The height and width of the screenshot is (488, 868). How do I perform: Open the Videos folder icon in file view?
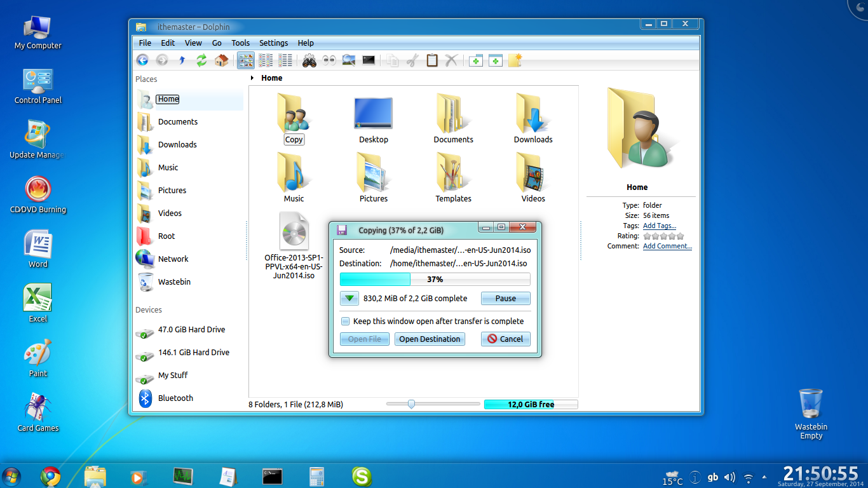coord(533,173)
